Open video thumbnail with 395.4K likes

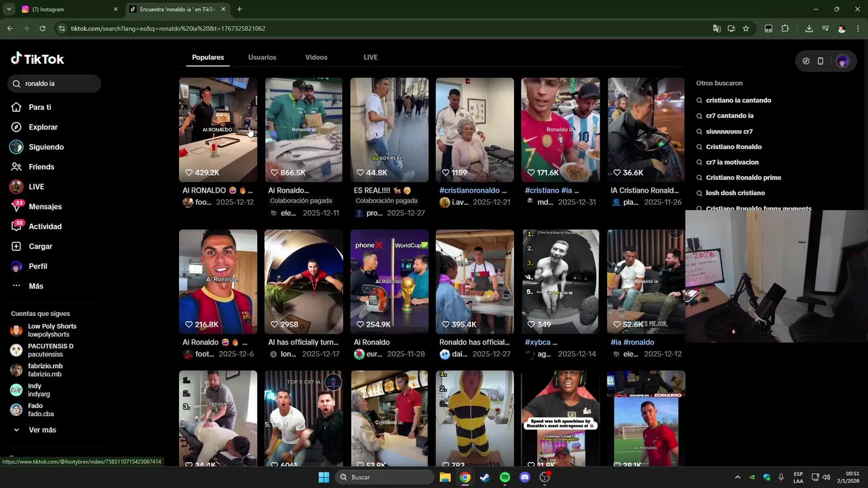(x=475, y=281)
